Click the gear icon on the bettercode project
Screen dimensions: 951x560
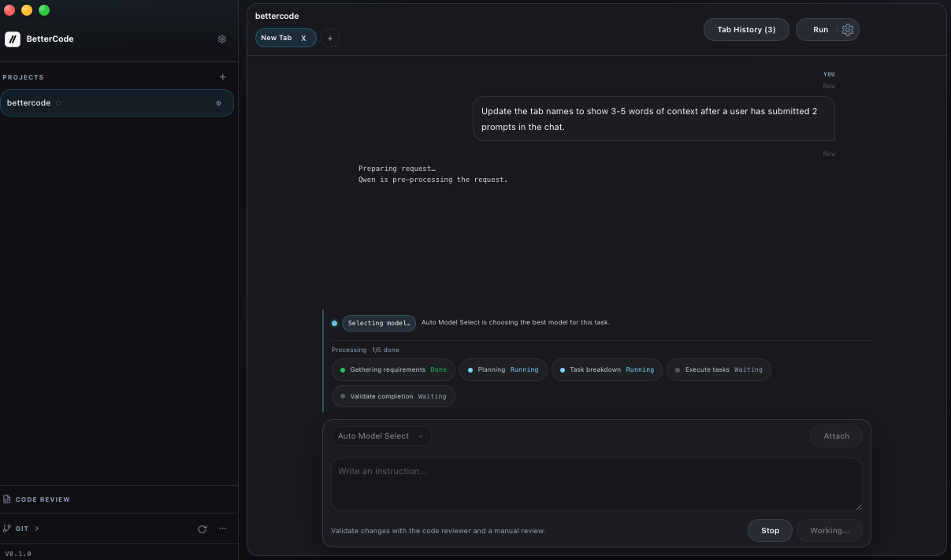click(x=218, y=102)
